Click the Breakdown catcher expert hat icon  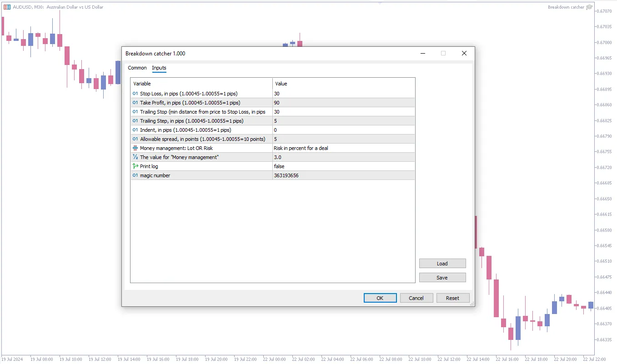589,7
